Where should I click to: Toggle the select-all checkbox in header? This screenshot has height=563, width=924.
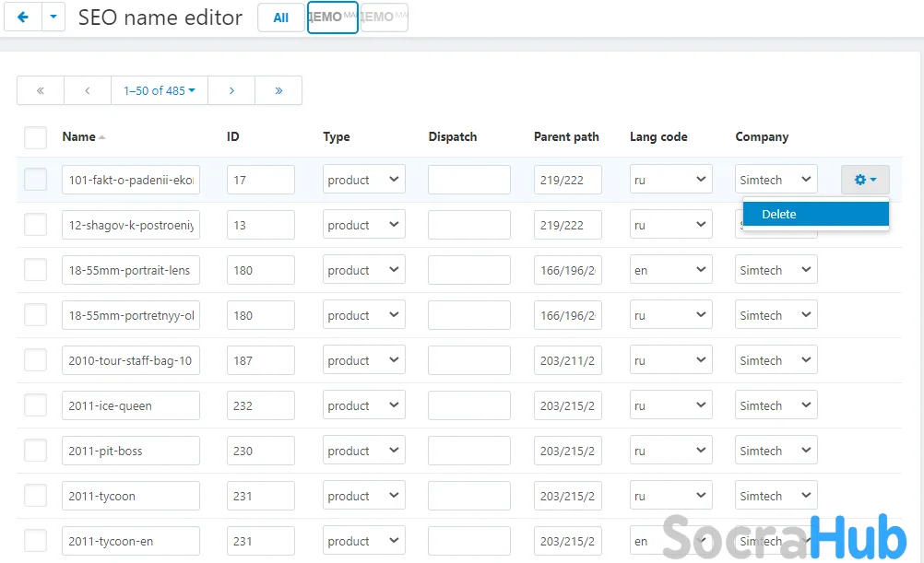point(35,137)
